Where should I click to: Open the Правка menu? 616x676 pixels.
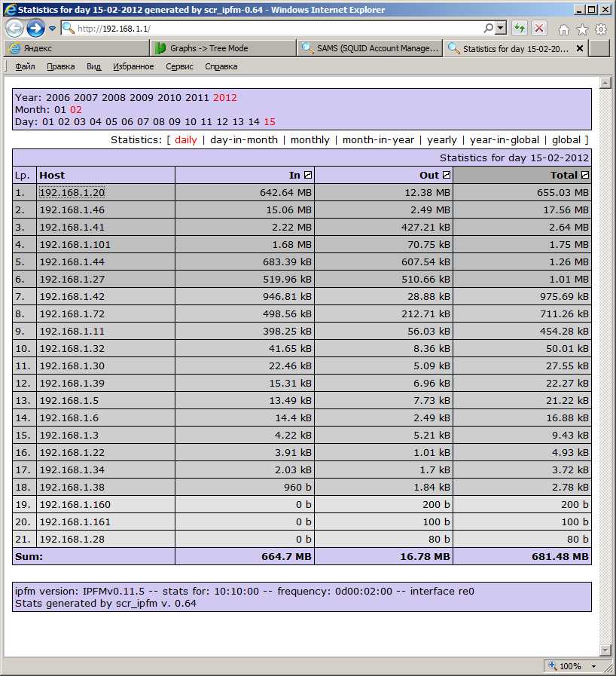(x=61, y=66)
